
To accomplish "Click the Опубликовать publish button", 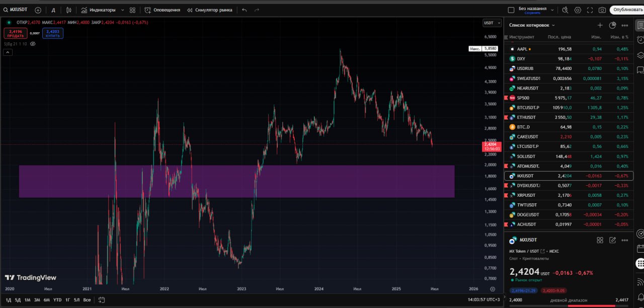I will tap(626, 10).
